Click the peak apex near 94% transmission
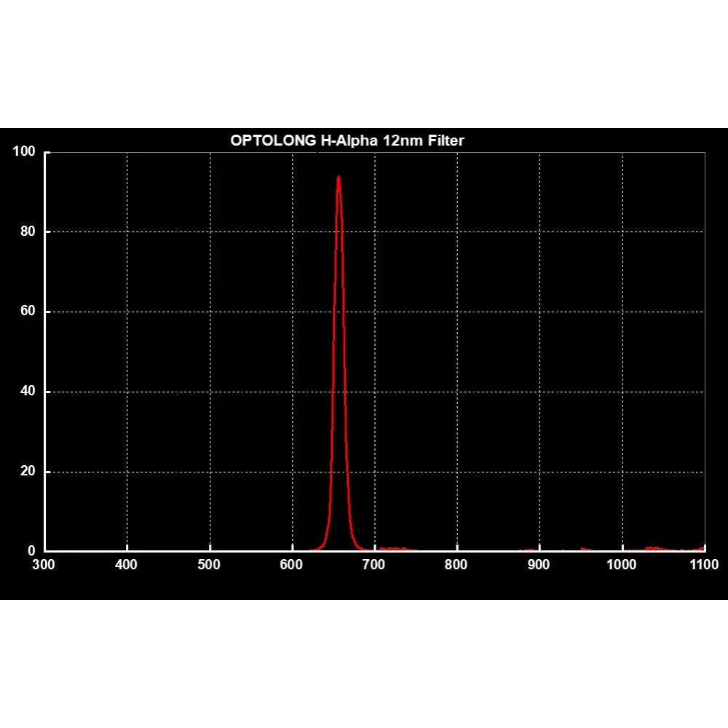Image resolution: width=728 pixels, height=728 pixels. (339, 177)
